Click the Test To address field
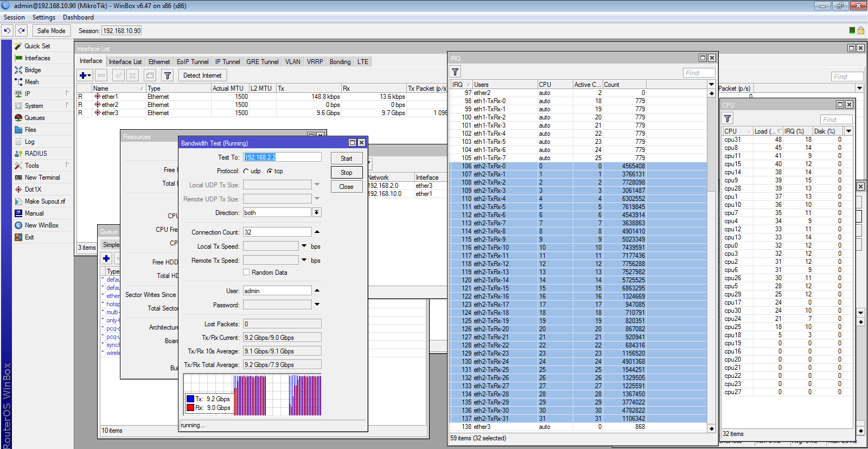This screenshot has height=449, width=868. click(282, 157)
